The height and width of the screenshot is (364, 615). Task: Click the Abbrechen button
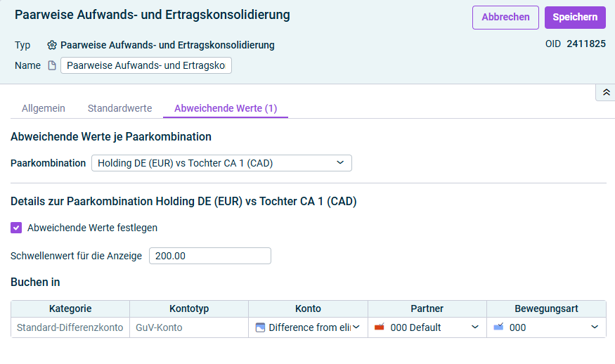click(x=505, y=18)
